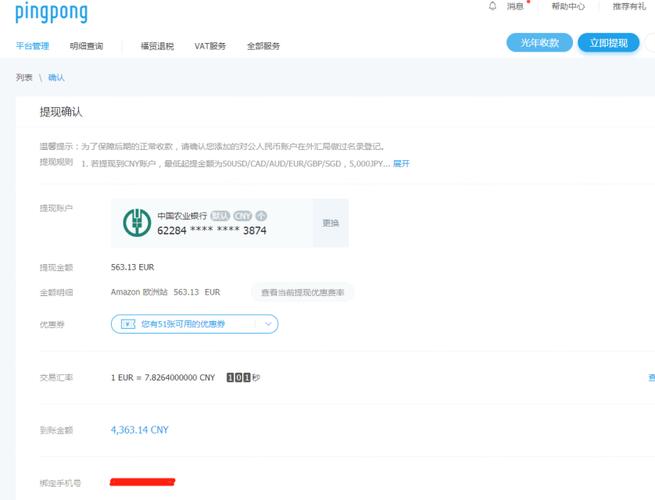This screenshot has height=500, width=655.
Task: Click 更换 to change bank account
Action: pos(330,223)
